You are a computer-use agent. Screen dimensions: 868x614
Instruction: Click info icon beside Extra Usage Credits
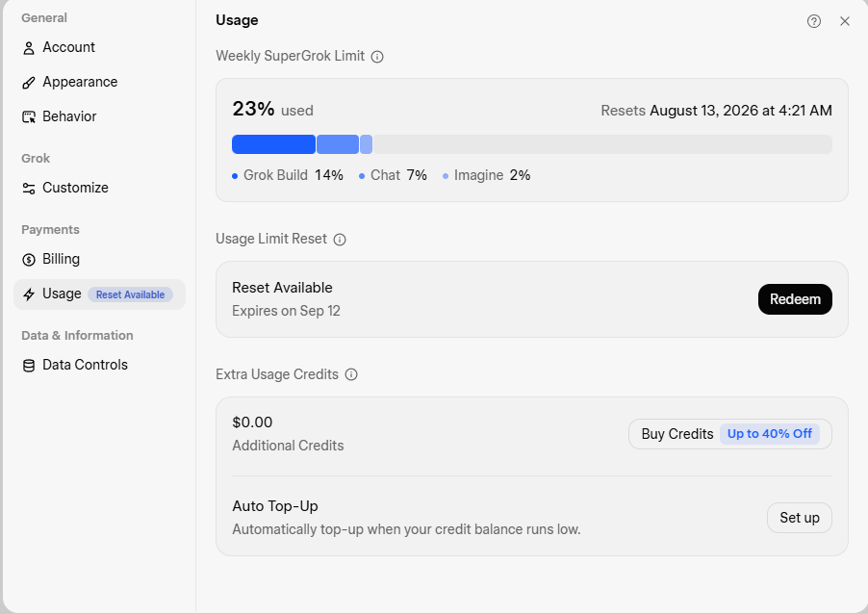tap(351, 374)
